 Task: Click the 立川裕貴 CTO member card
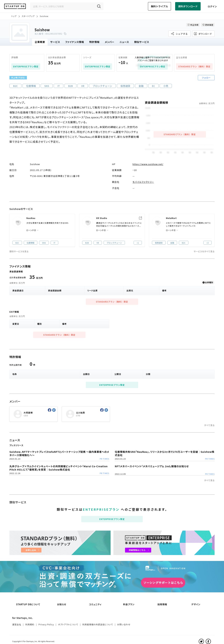pyautogui.click(x=86, y=414)
